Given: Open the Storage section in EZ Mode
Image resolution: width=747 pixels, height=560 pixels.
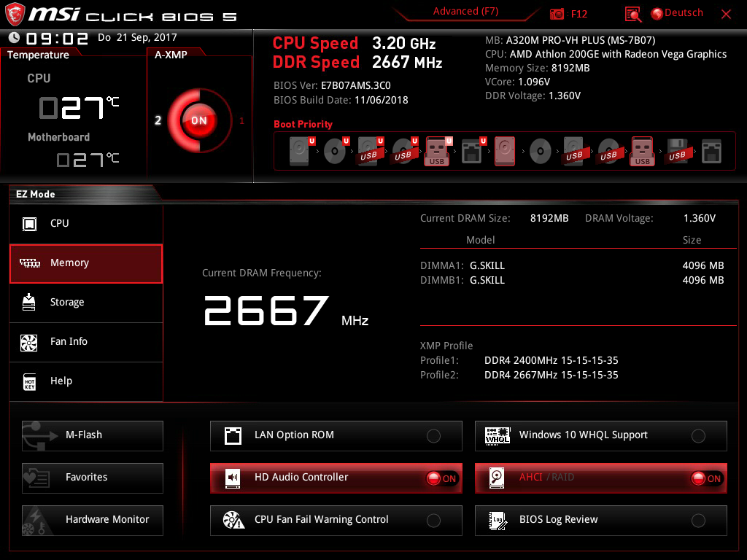Looking at the screenshot, I should pos(86,303).
